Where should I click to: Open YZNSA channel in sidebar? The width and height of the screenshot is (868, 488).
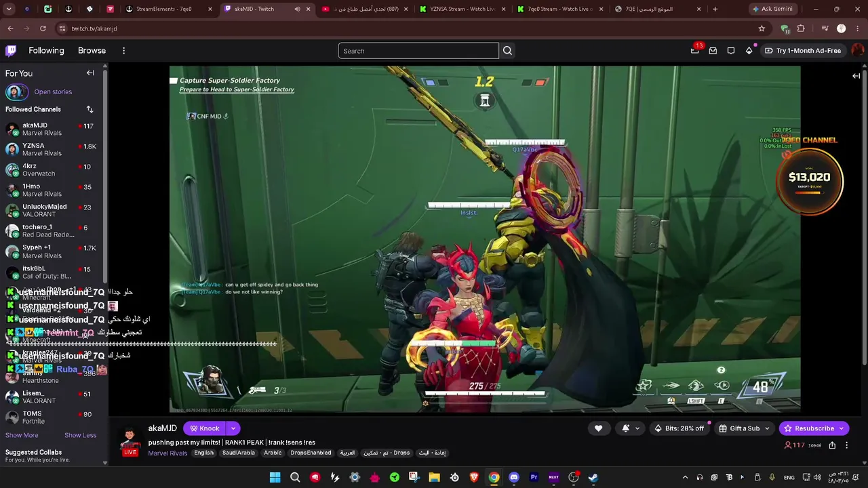53,149
